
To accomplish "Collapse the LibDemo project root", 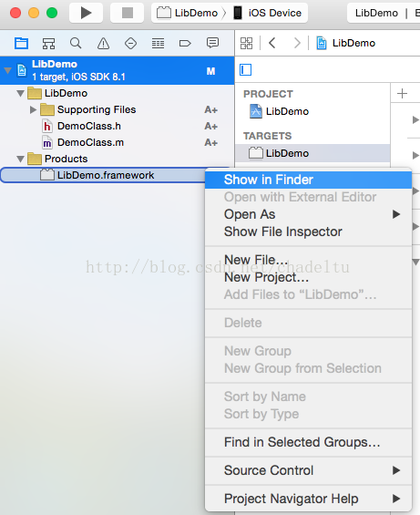I will (x=8, y=70).
